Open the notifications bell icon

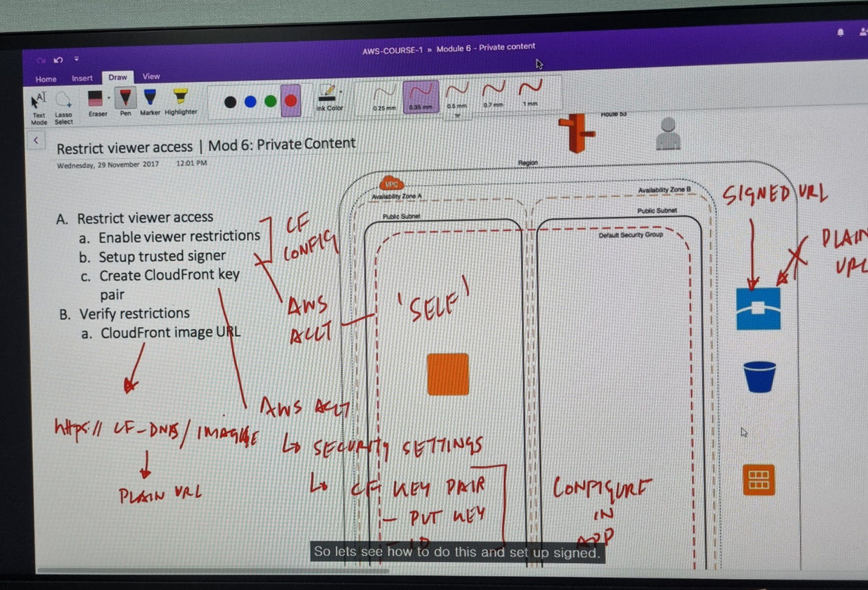(840, 32)
